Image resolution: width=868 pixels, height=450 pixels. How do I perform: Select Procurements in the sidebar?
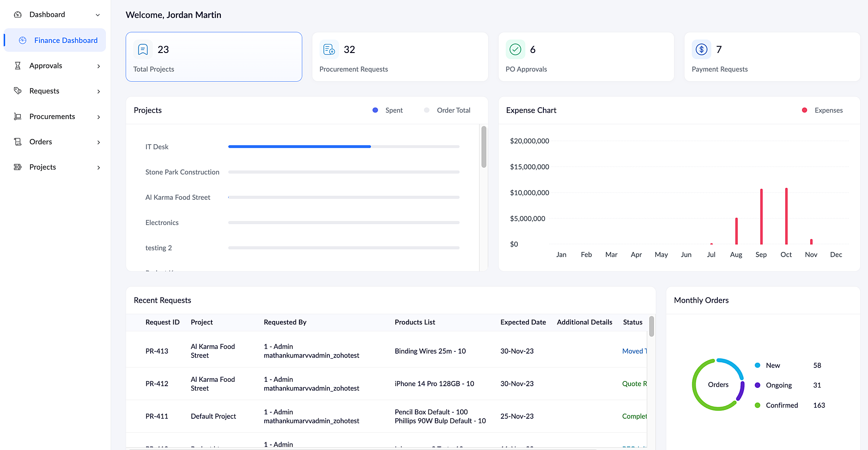click(x=52, y=116)
